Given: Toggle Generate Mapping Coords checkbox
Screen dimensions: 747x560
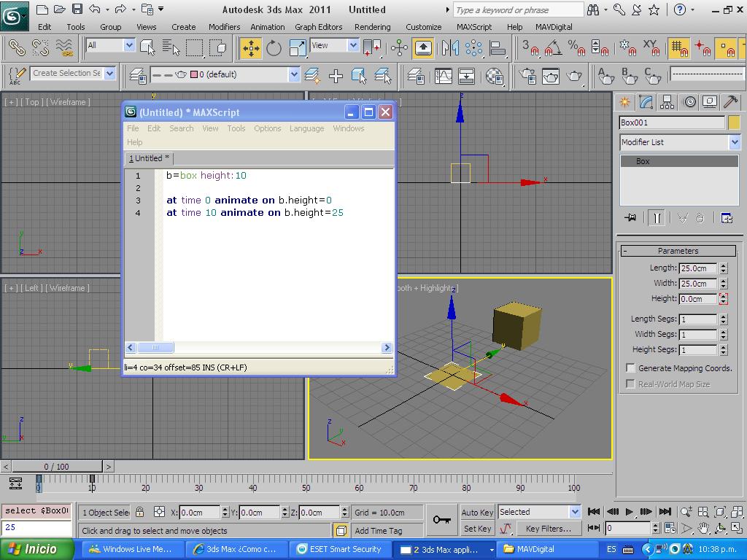Looking at the screenshot, I should [630, 367].
